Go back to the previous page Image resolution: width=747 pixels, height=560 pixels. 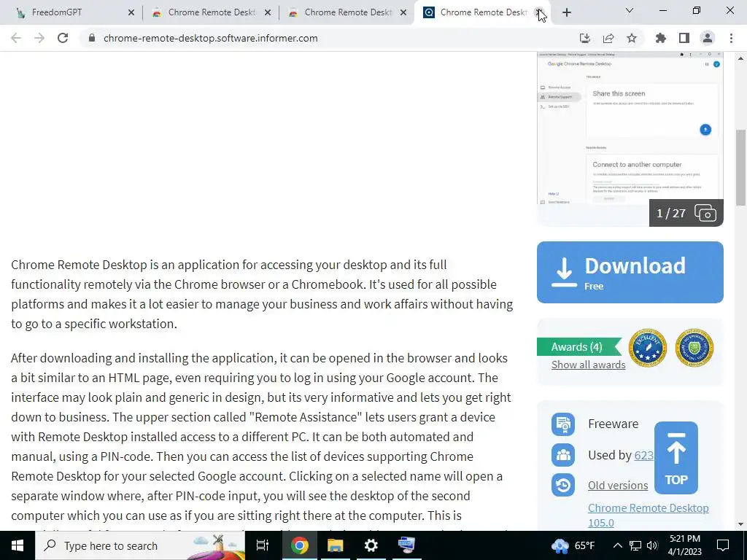click(16, 38)
